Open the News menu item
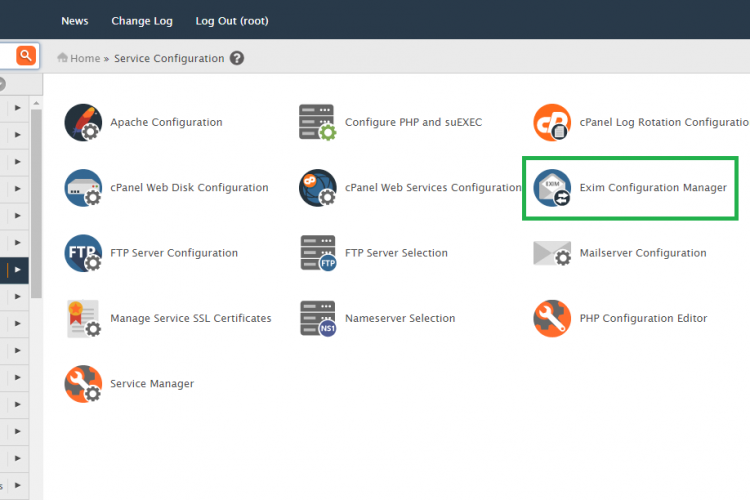The image size is (750, 500). pyautogui.click(x=75, y=21)
